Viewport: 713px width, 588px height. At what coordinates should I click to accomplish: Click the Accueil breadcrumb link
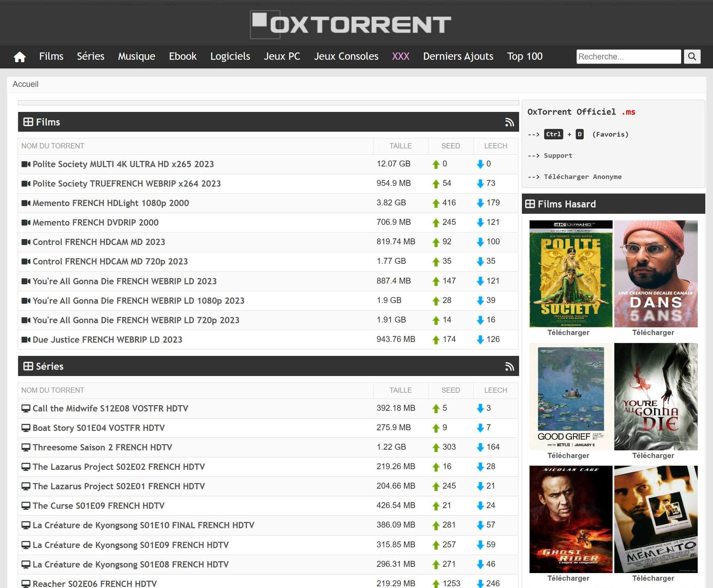click(x=26, y=84)
